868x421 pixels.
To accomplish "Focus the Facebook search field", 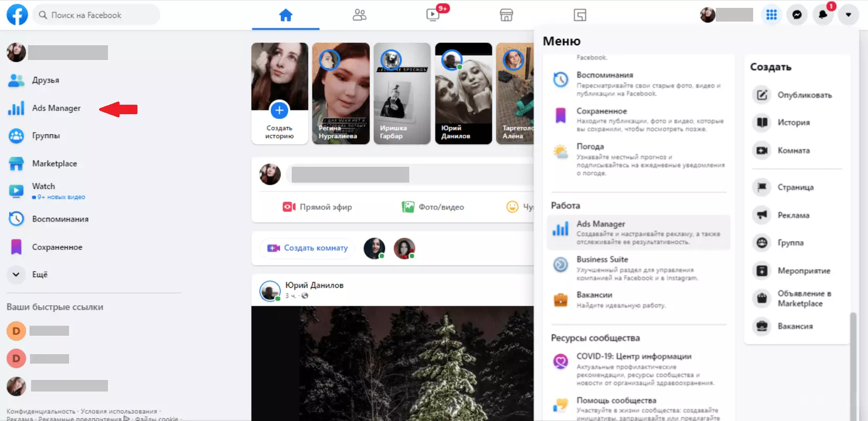I will point(96,15).
